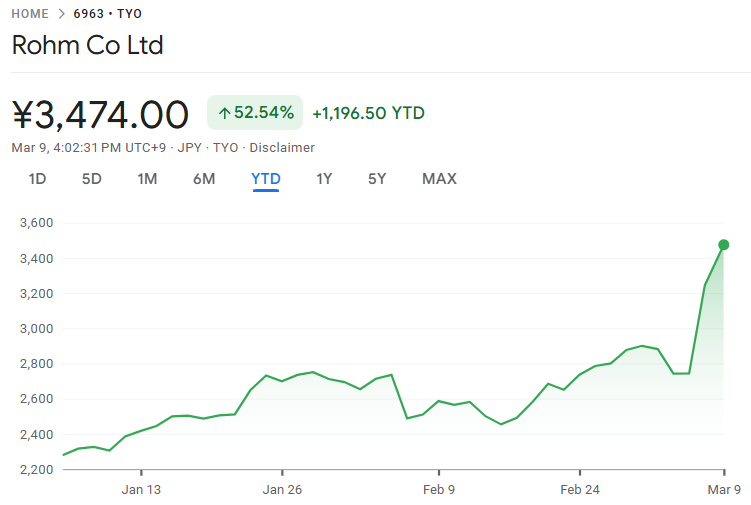Click the 6963 · TYO ticker breadcrumb

point(107,14)
